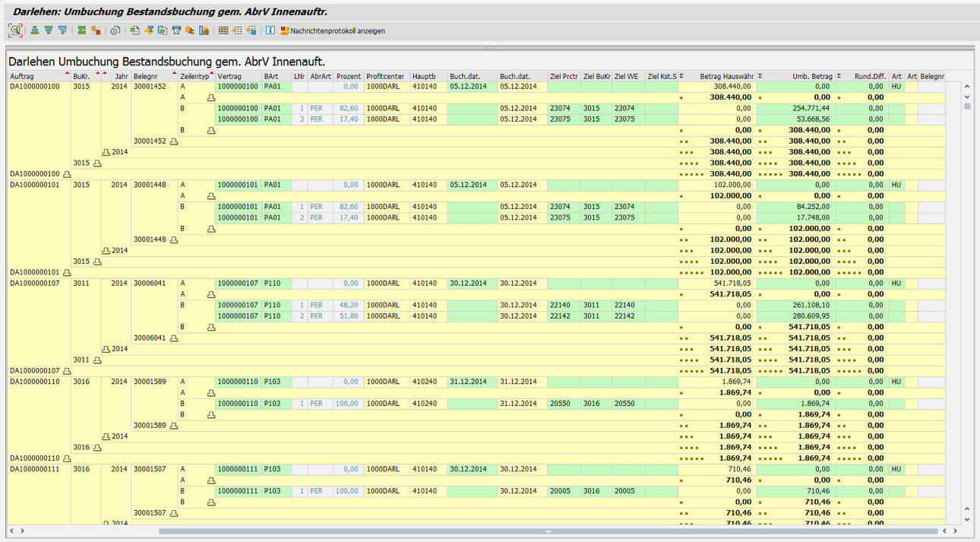980x542 pixels.
Task: Collapse subtotal icon beside document 30001448
Action: [174, 239]
